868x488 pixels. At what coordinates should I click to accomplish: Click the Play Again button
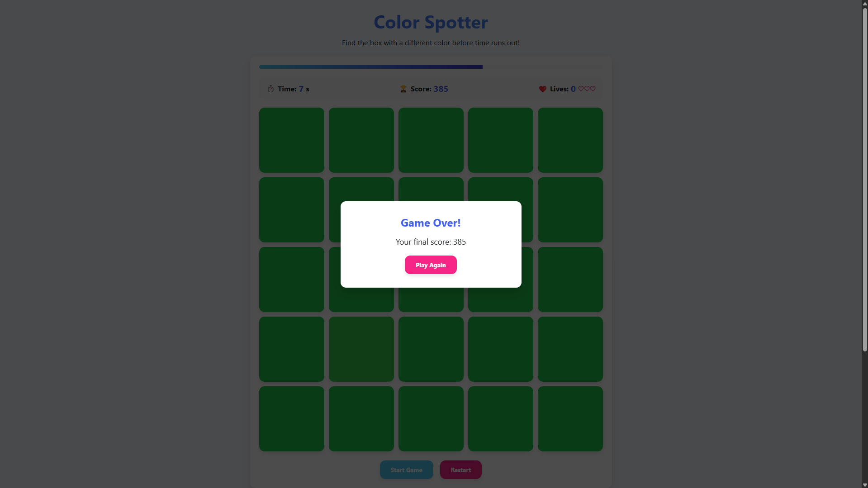click(430, 265)
